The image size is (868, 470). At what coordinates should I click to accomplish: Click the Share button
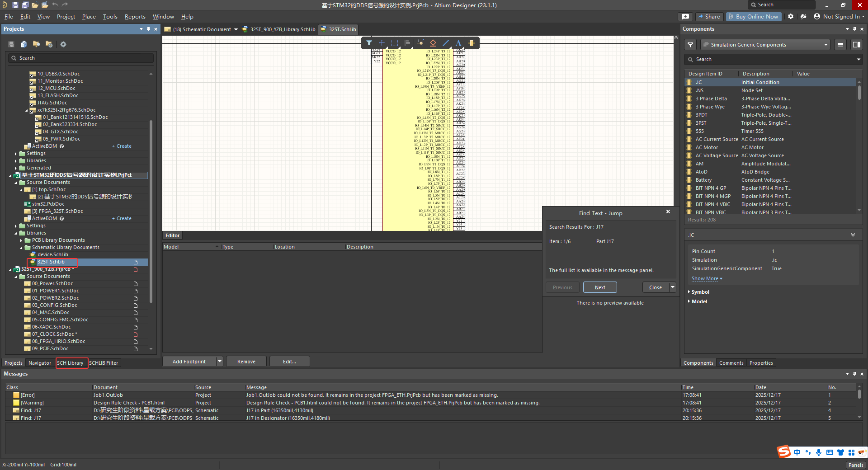click(x=709, y=16)
